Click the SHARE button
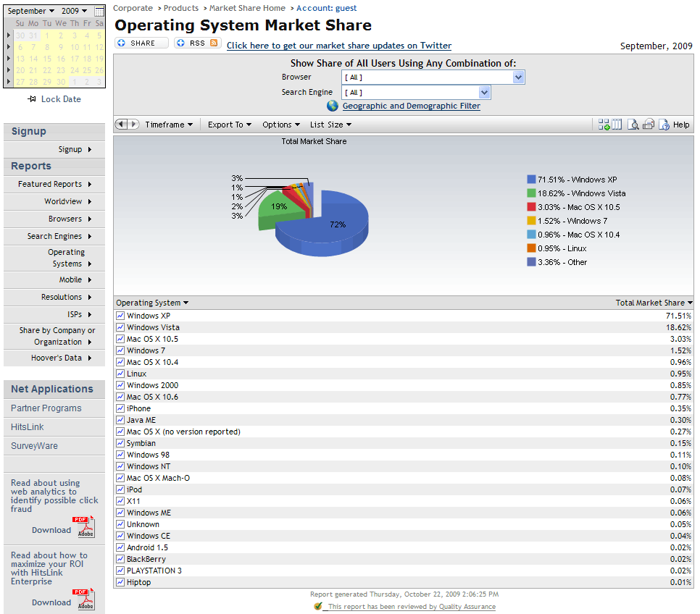This screenshot has width=700, height=614. tap(141, 43)
